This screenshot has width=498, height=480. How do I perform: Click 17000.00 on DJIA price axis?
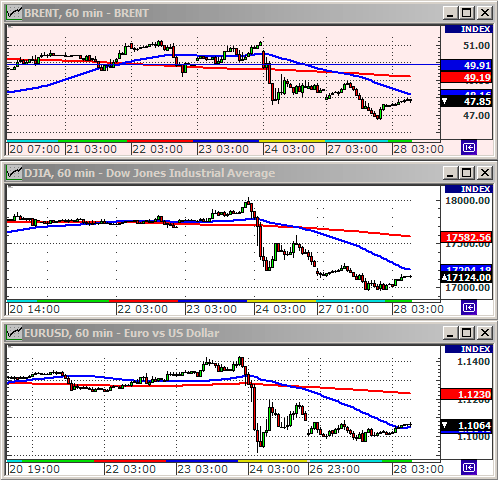[468, 288]
